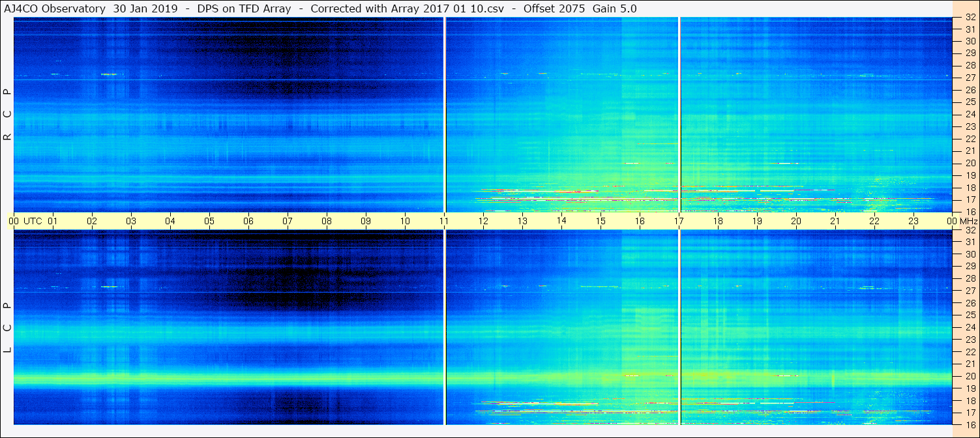Click the 'MHz' unit label
Viewport: 980px width, 438px height.
(x=969, y=221)
